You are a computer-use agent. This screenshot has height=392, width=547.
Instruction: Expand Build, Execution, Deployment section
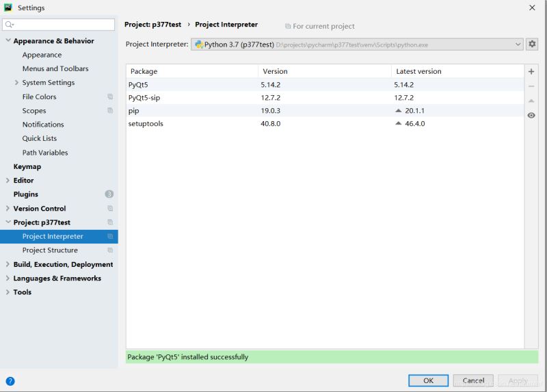pos(8,264)
